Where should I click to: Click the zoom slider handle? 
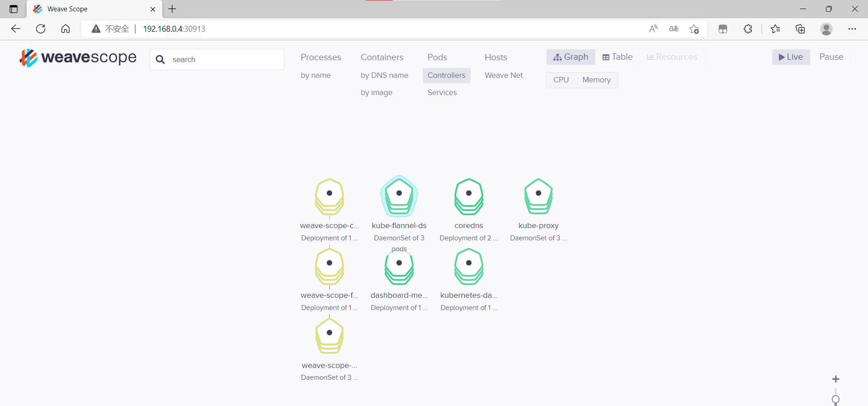click(x=836, y=399)
